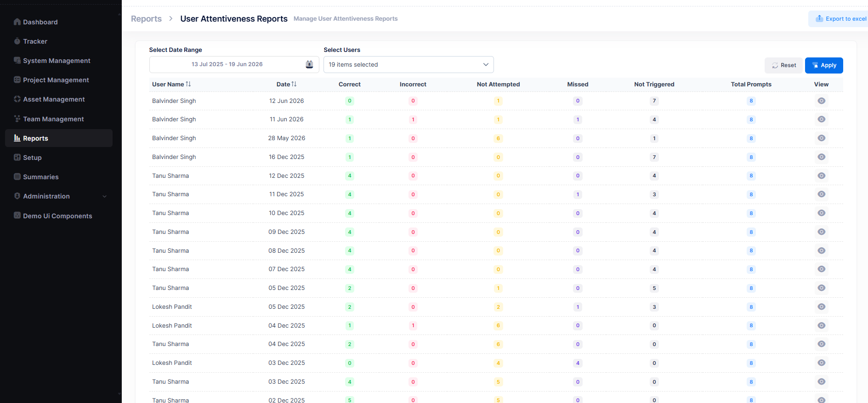This screenshot has height=403, width=868.
Task: Expand the Administration menu chevron
Action: tap(105, 196)
